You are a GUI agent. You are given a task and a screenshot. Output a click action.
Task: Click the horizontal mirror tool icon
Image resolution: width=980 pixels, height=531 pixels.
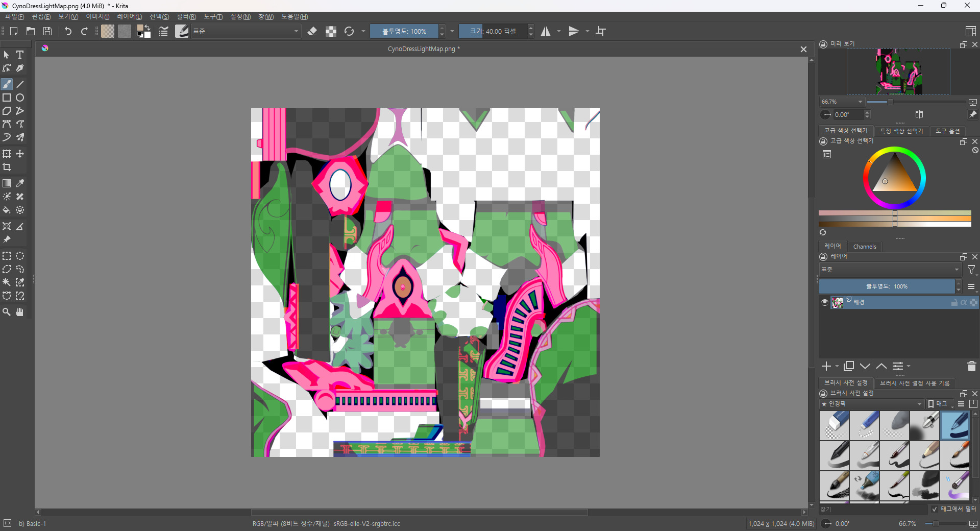click(x=546, y=31)
